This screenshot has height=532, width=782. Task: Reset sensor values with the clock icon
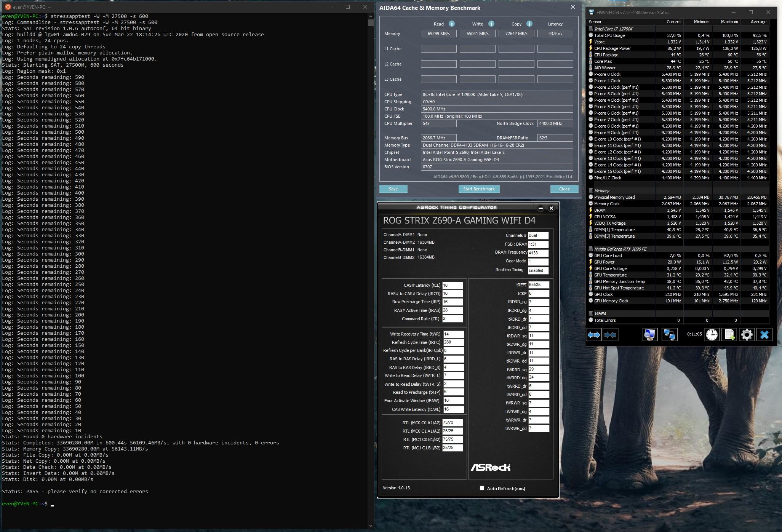coord(712,335)
